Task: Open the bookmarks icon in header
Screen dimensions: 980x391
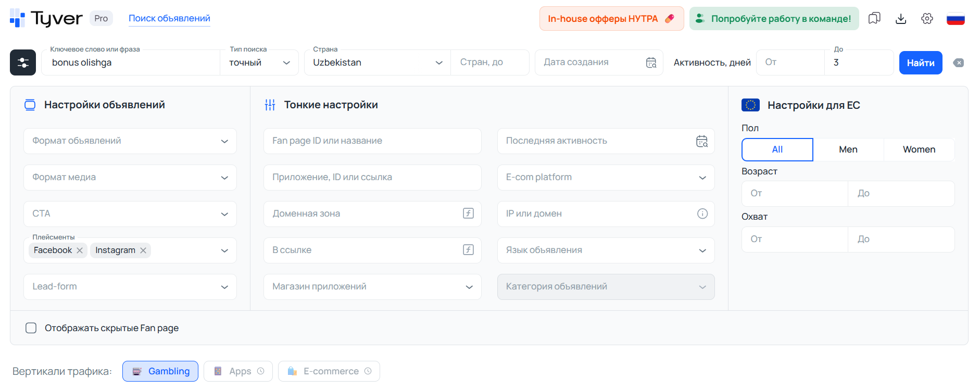Action: click(x=874, y=19)
